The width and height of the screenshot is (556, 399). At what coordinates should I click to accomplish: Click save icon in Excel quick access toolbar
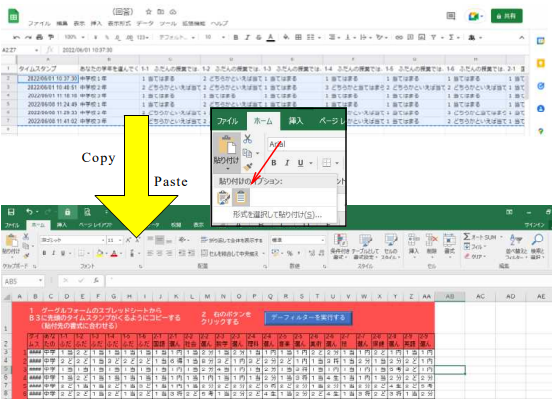tap(11, 212)
